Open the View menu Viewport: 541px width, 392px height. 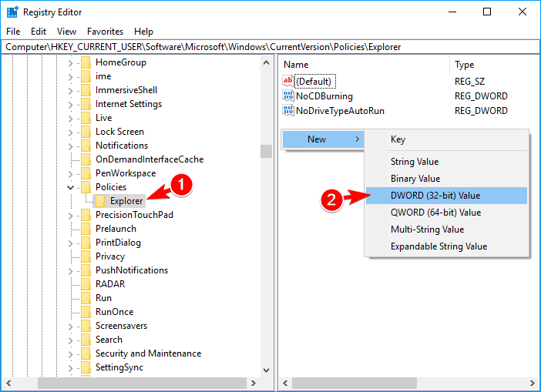(66, 32)
